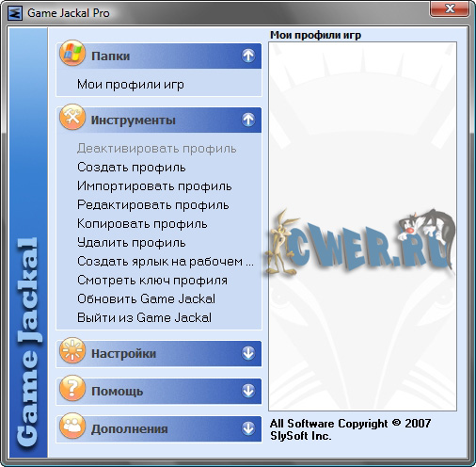The height and width of the screenshot is (467, 476).
Task: Expand the Помощь section arrow
Action: click(248, 391)
